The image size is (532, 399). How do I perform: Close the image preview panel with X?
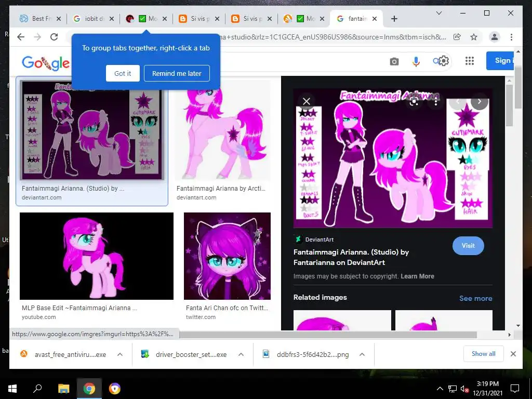tap(307, 101)
